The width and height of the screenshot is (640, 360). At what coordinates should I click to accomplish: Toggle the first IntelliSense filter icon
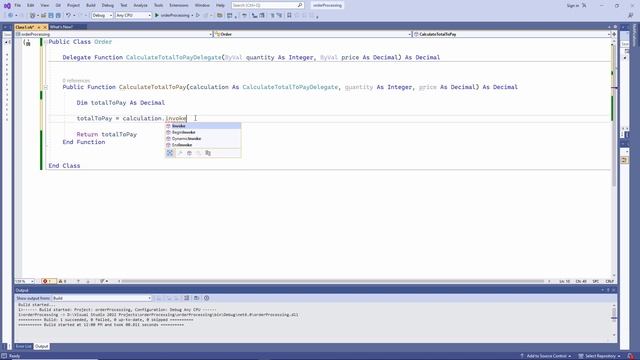click(170, 153)
